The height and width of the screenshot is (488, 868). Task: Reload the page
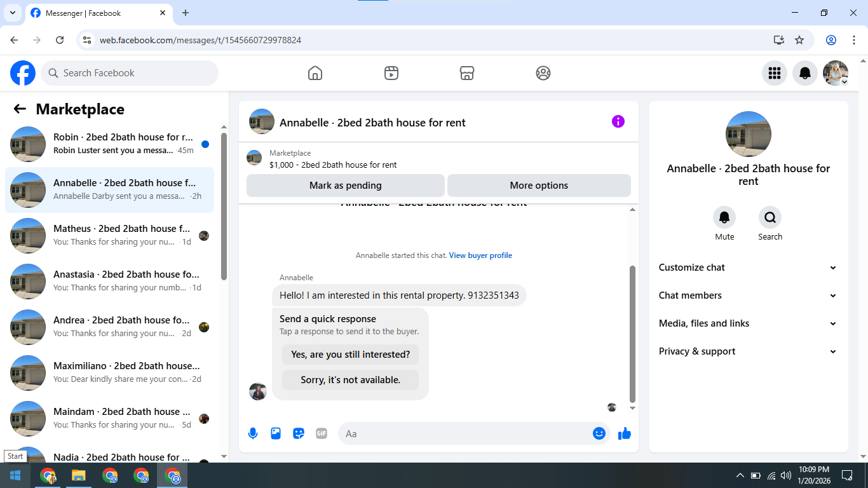[x=60, y=40]
